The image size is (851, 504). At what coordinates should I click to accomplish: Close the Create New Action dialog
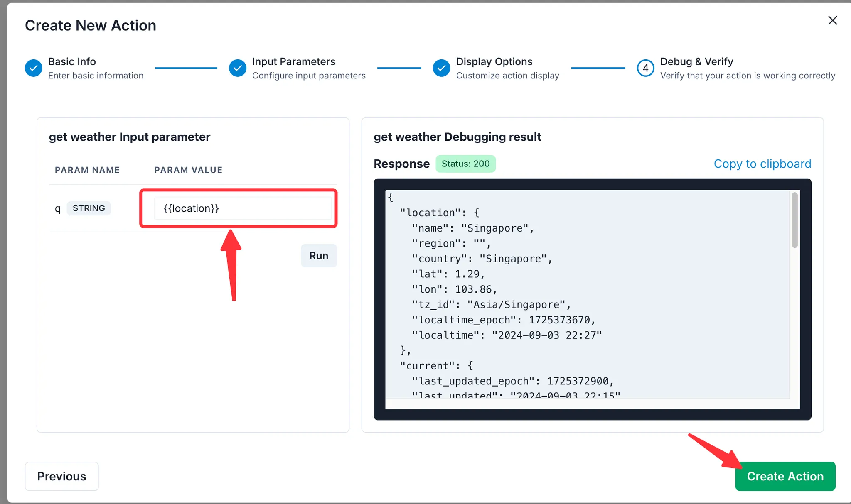(832, 20)
